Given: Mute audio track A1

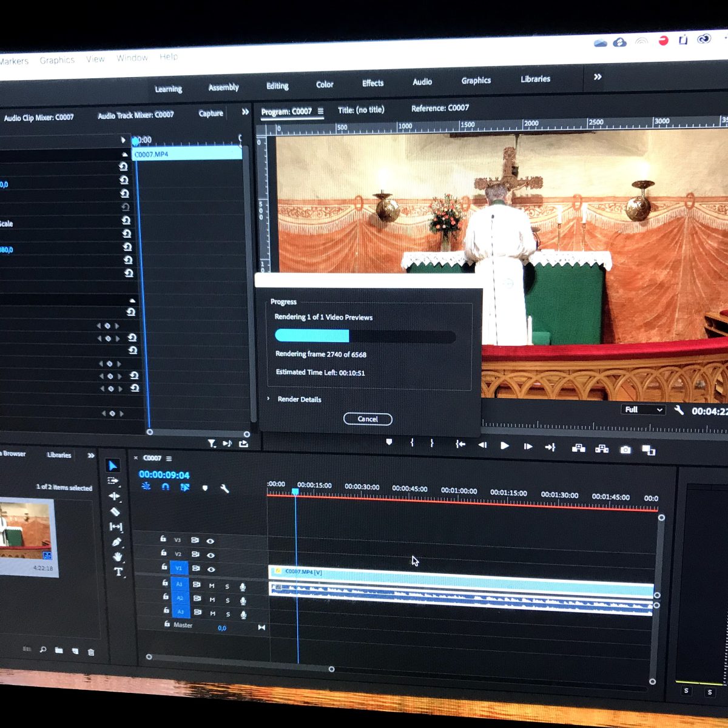Looking at the screenshot, I should pyautogui.click(x=212, y=585).
